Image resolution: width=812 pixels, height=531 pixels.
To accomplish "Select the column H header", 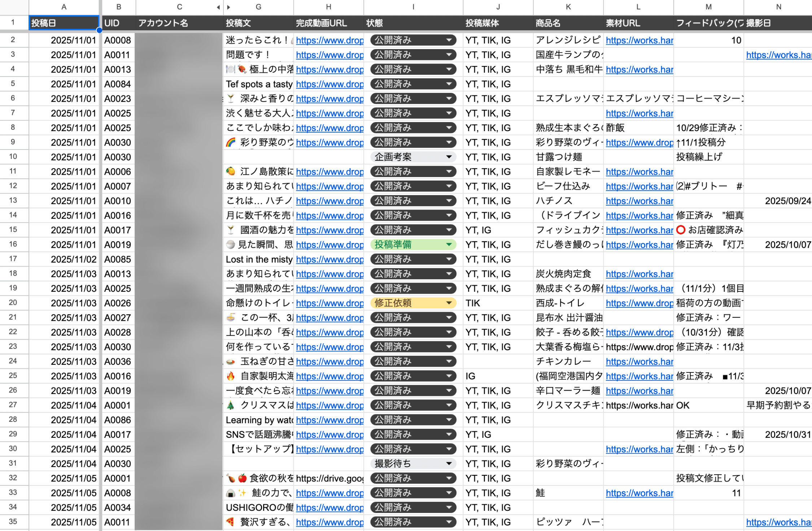I will [x=328, y=7].
